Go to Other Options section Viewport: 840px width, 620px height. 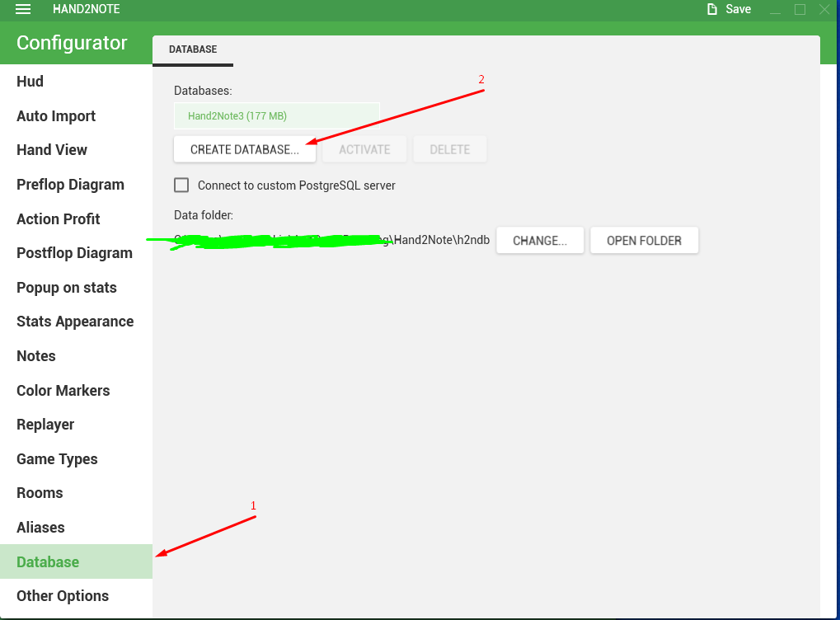pos(63,596)
